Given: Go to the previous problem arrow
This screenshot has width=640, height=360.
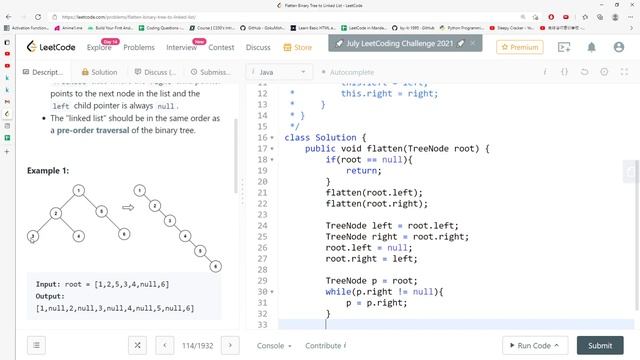Looking at the screenshot, I should click(165, 345).
